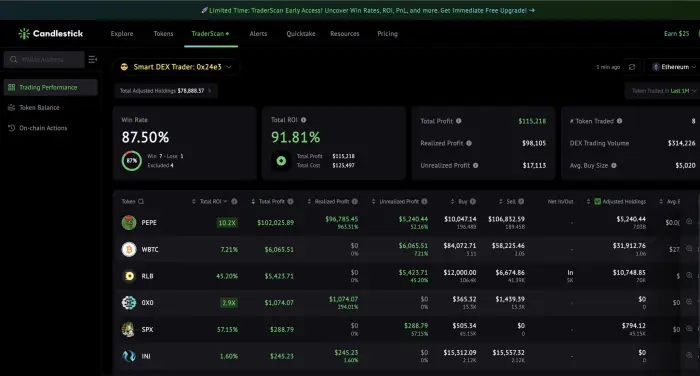Click the Wallet Address search field

tap(44, 59)
